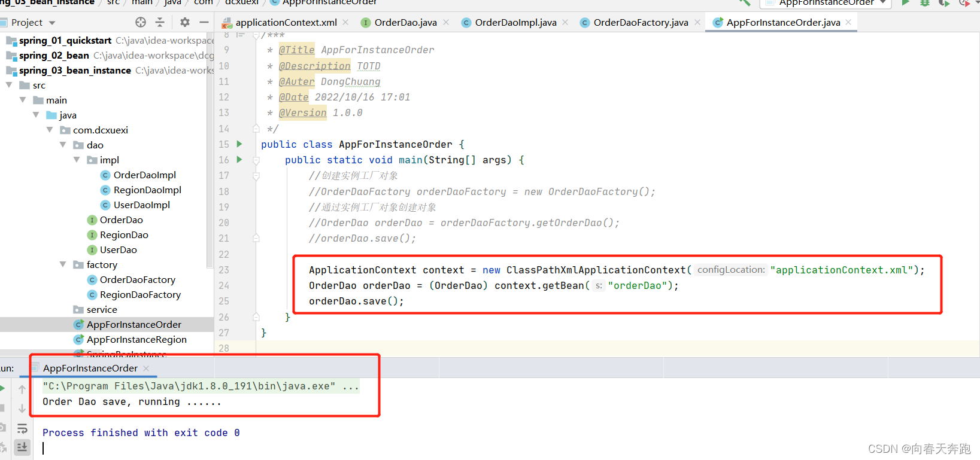
Task: Close the OrderDaoFactory.java tab
Action: tap(697, 23)
